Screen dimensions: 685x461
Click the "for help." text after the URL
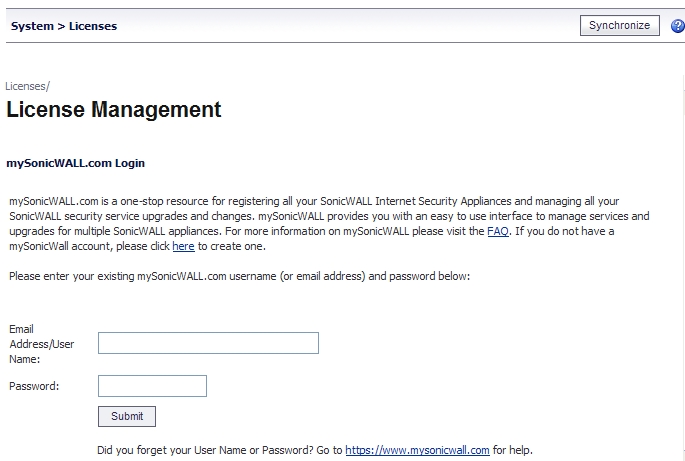point(513,450)
